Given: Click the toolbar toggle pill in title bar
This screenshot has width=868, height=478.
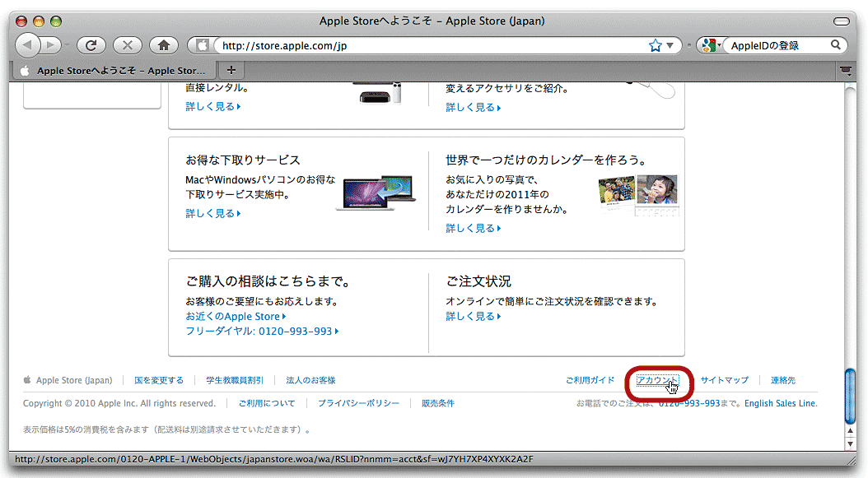Looking at the screenshot, I should click(842, 21).
